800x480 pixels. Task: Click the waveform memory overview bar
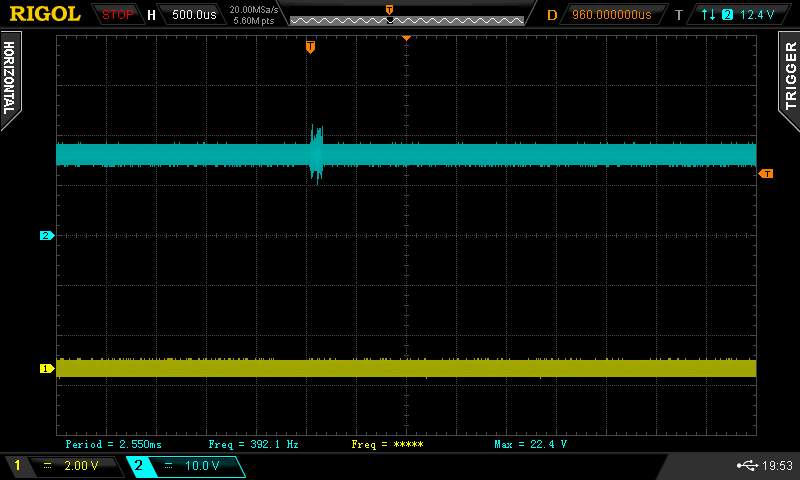click(x=405, y=19)
